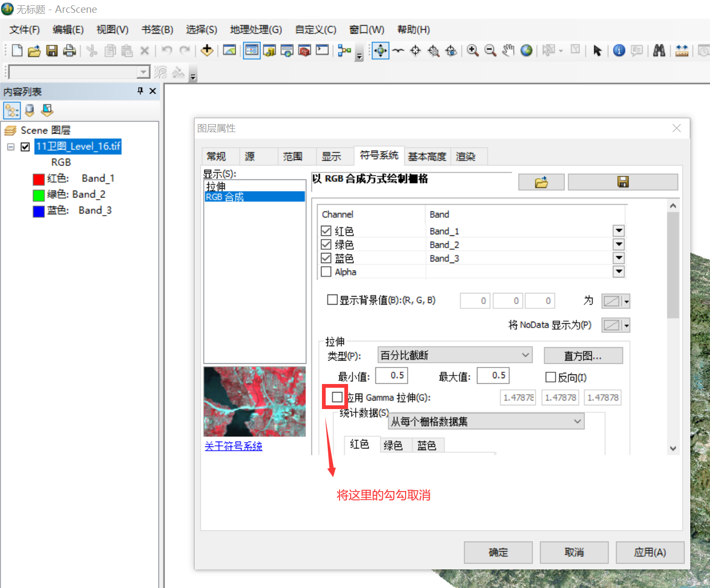Uncheck the 应用 Gamma 拉伸 checkbox
Viewport: 710px width, 588px height.
[336, 397]
